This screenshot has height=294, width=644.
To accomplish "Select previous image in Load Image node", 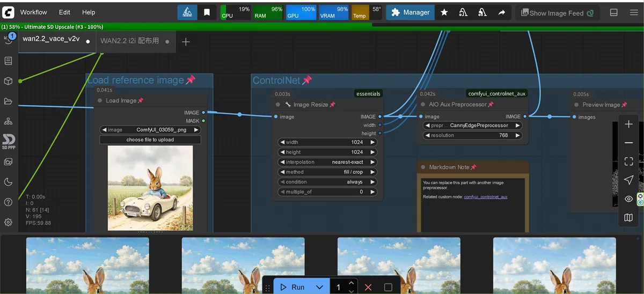I will (104, 130).
